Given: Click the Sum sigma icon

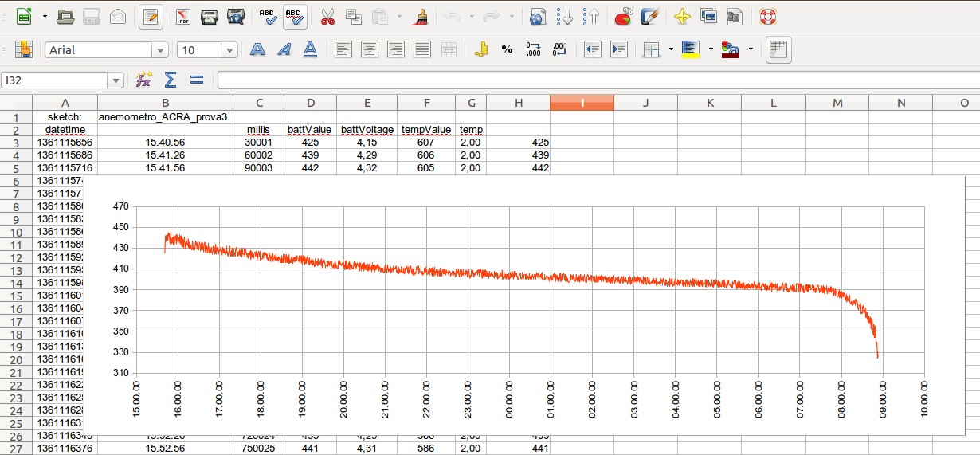Looking at the screenshot, I should (x=170, y=80).
